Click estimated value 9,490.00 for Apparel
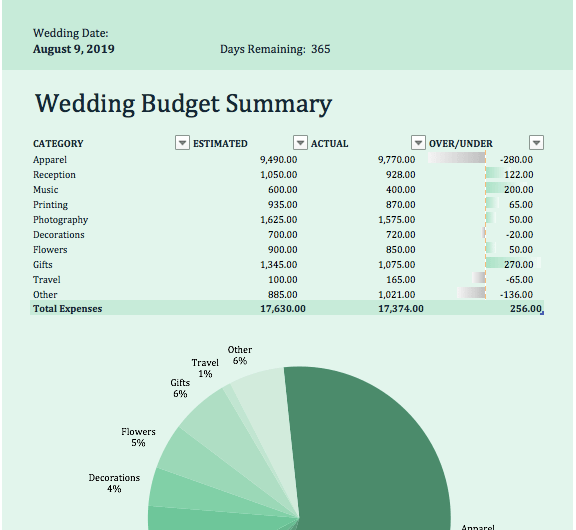576x530 pixels. [278, 160]
